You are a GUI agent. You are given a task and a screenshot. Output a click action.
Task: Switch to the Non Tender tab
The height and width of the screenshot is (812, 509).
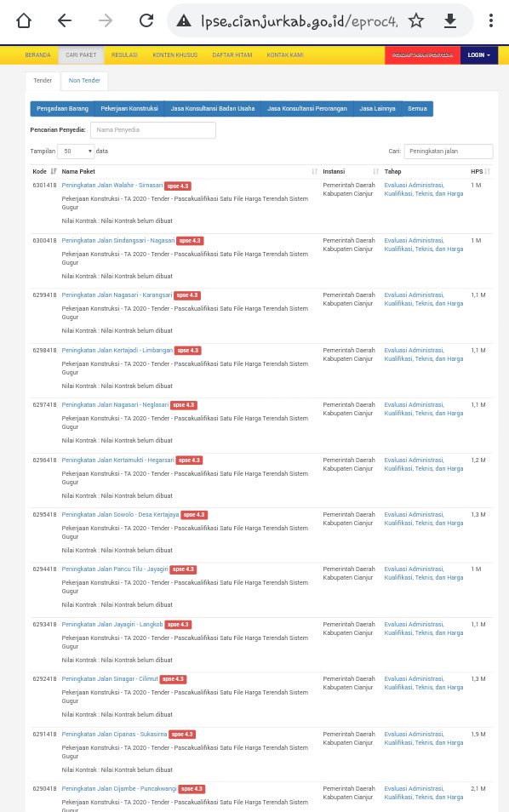pyautogui.click(x=84, y=81)
